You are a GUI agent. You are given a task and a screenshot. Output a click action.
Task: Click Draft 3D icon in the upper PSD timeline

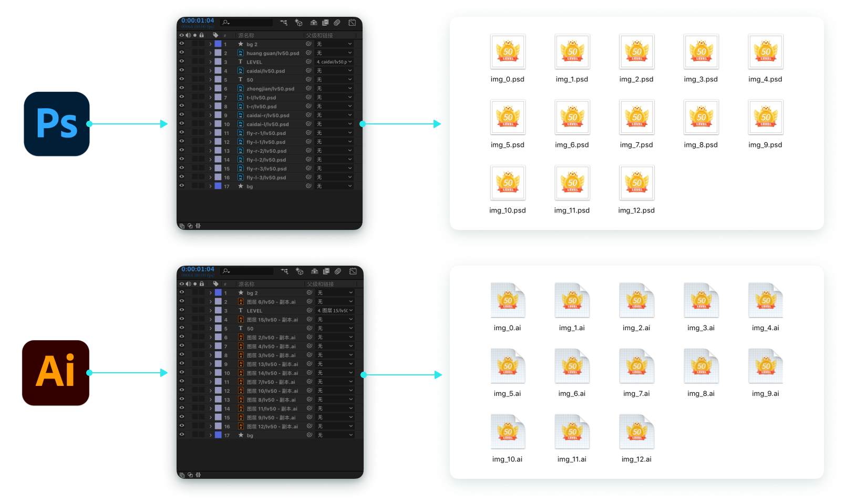click(x=298, y=23)
